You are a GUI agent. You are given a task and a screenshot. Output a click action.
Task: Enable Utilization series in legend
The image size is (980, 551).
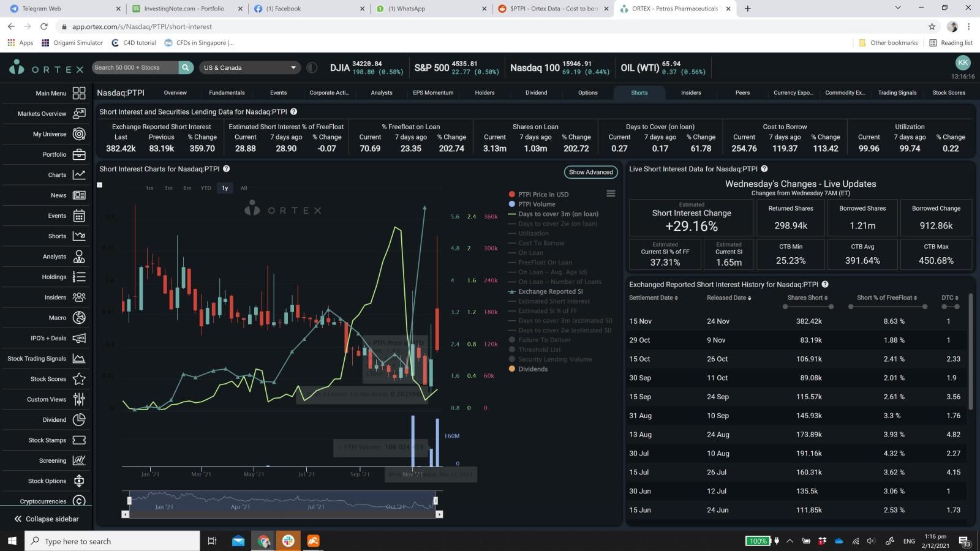[x=533, y=233]
